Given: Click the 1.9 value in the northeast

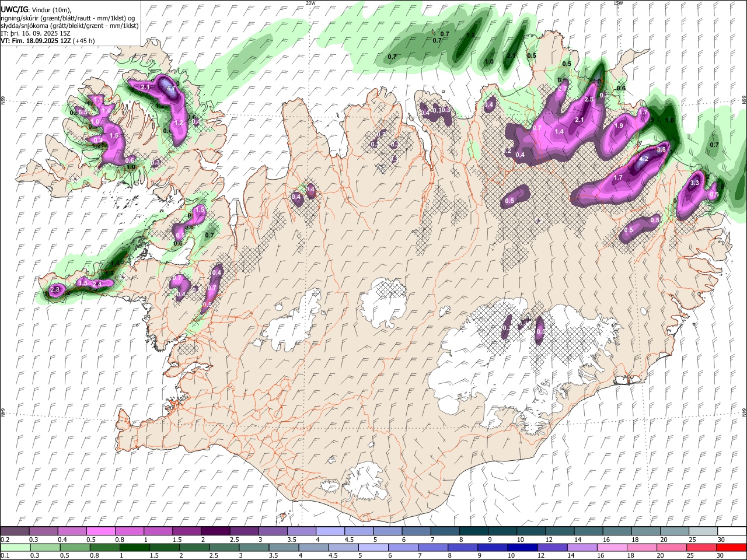Looking at the screenshot, I should pyautogui.click(x=619, y=125).
